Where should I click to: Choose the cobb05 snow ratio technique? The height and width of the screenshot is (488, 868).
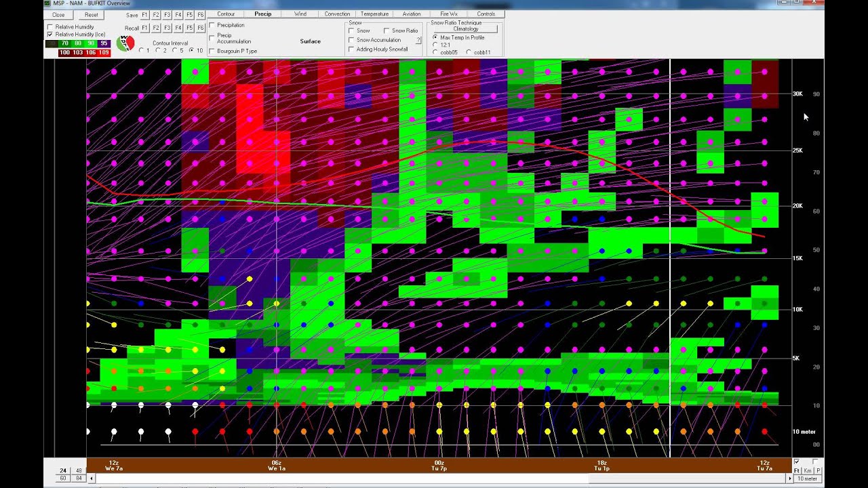(x=435, y=52)
